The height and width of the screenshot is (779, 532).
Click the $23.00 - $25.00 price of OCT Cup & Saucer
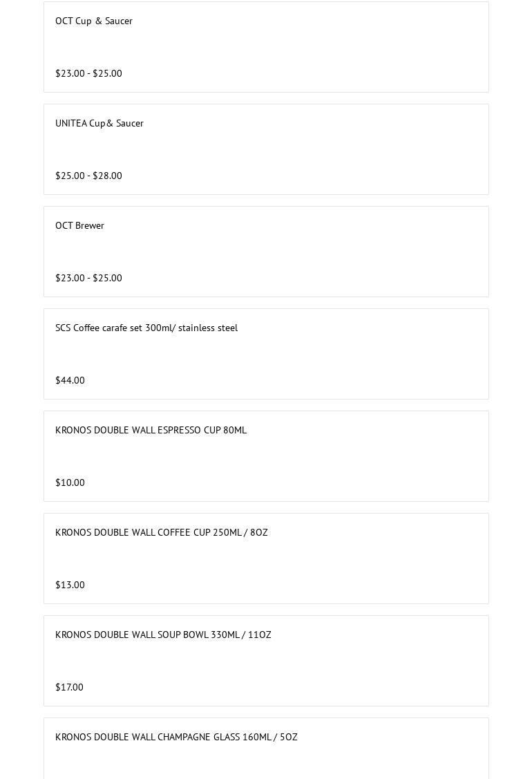pos(88,73)
